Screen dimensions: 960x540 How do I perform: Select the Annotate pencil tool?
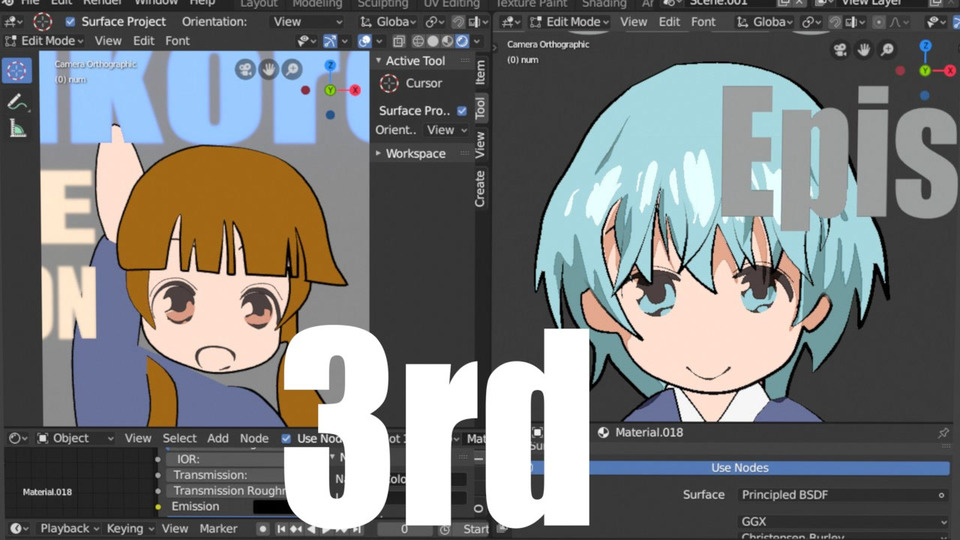click(17, 102)
